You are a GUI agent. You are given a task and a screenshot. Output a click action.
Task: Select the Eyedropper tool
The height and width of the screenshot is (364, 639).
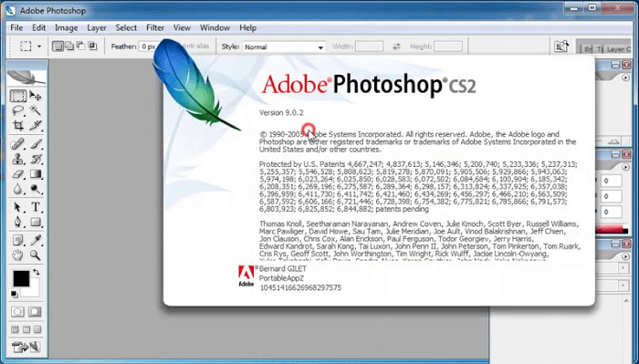(x=36, y=240)
